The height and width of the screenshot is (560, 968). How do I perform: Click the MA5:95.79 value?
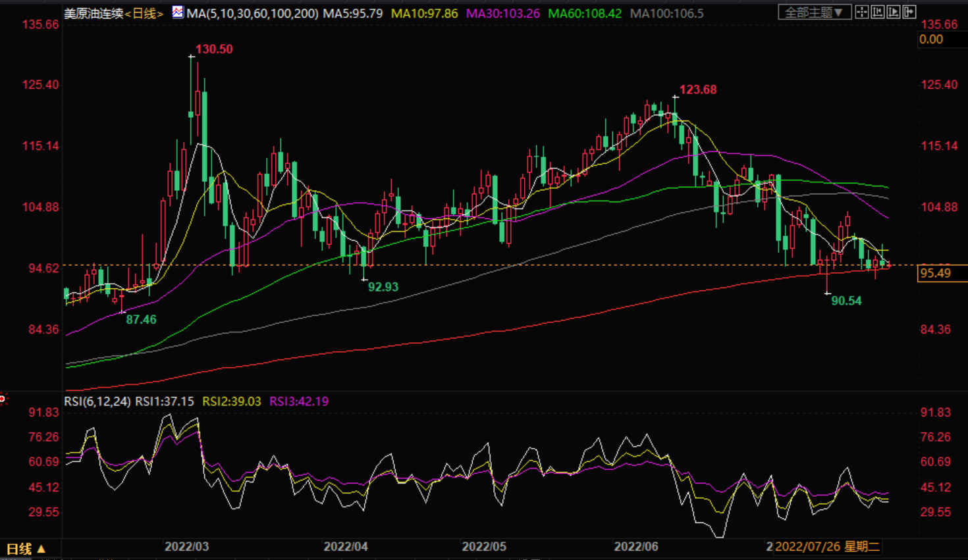pyautogui.click(x=352, y=13)
